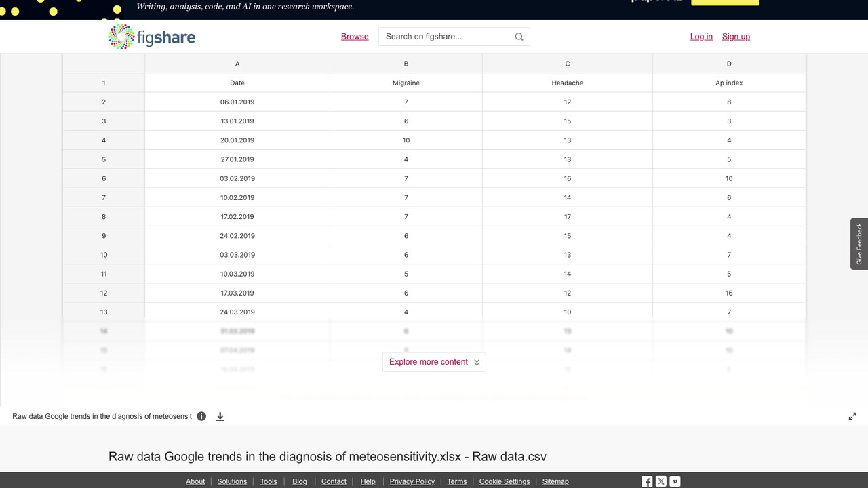The image size is (868, 488).
Task: Download the raw data file
Action: [x=220, y=416]
